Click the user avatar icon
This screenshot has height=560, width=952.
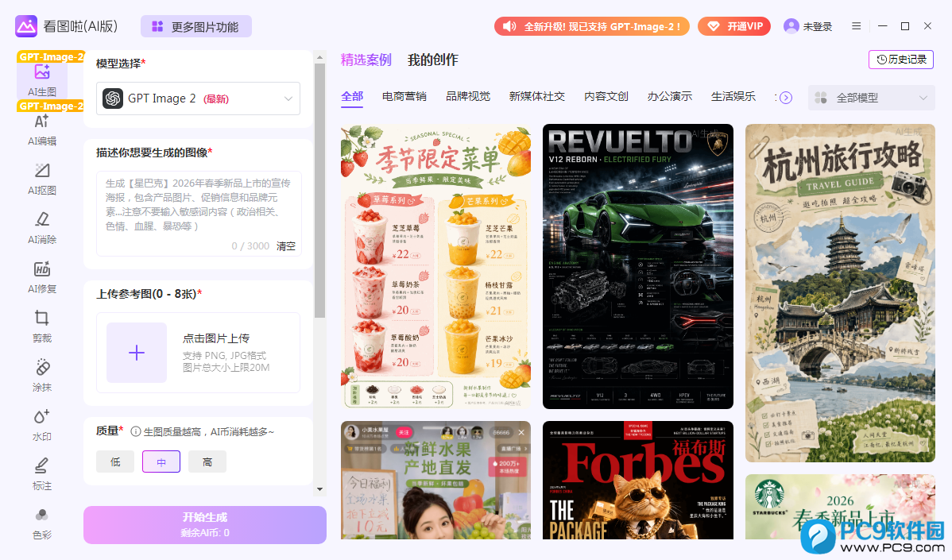tap(791, 26)
